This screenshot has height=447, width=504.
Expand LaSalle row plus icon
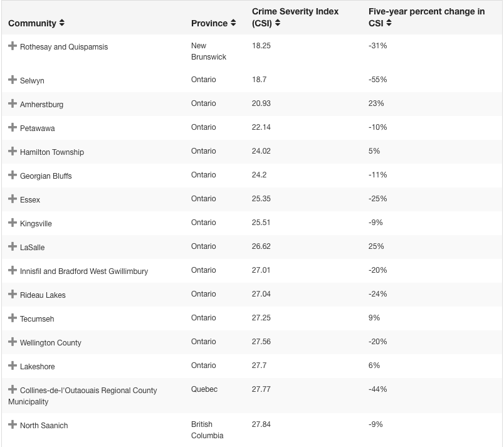coord(13,247)
